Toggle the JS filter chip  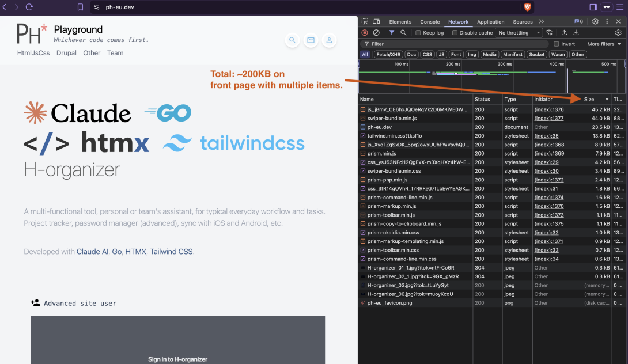pyautogui.click(x=441, y=55)
